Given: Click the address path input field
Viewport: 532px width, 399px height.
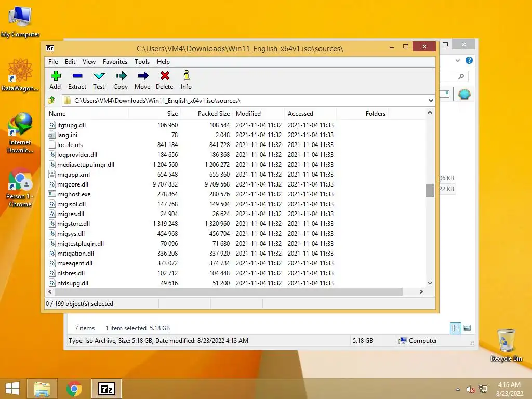Looking at the screenshot, I should [x=244, y=101].
